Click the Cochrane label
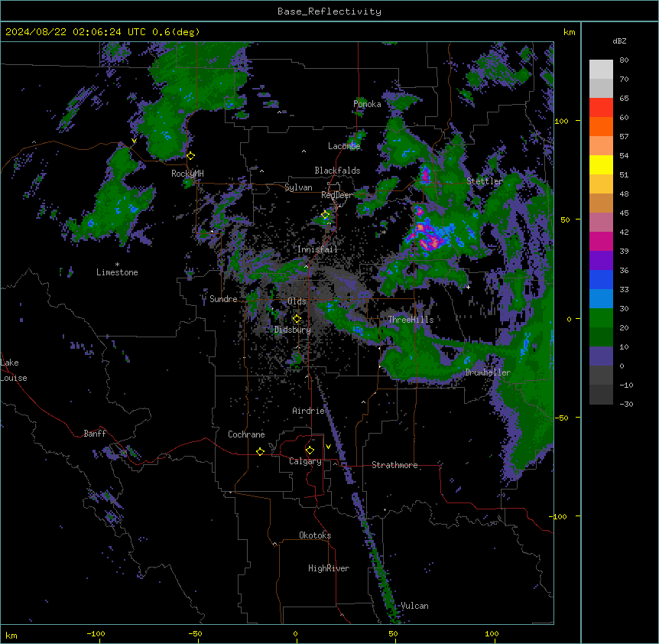The image size is (659, 644). [x=246, y=434]
